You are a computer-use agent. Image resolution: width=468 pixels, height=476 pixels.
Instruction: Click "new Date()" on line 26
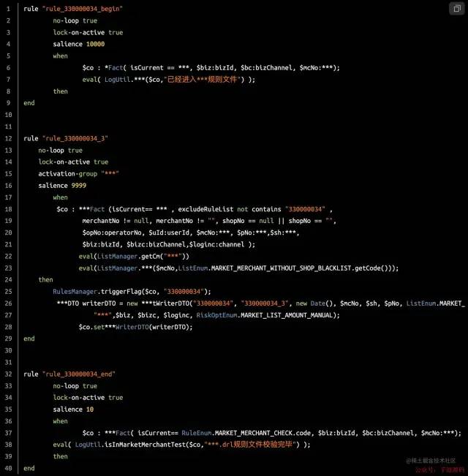[314, 303]
